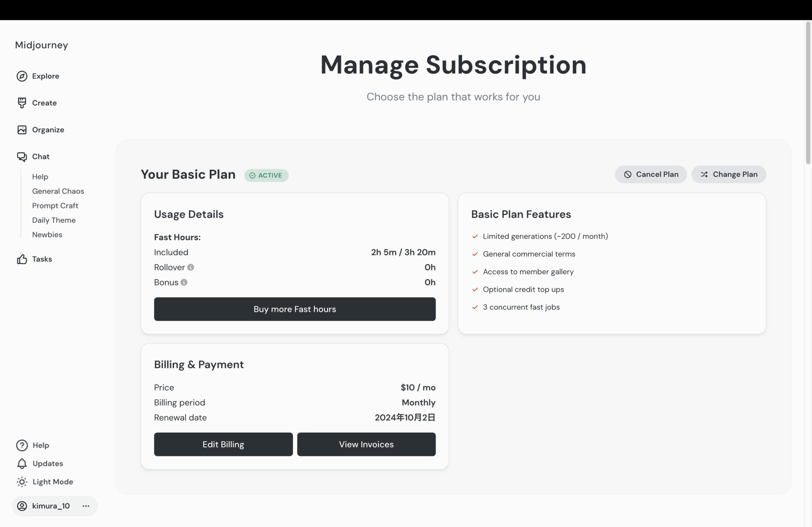
Task: Show the Bonus info tooltip
Action: click(x=184, y=282)
